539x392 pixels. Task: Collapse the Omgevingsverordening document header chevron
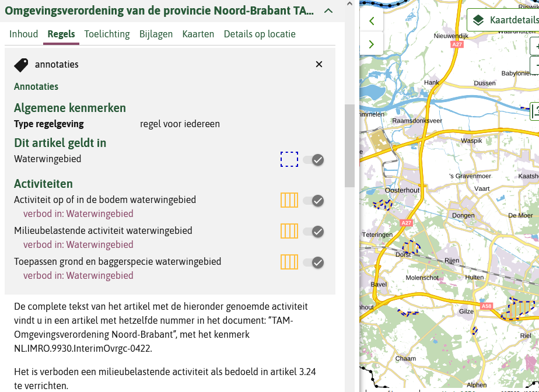[x=328, y=11]
